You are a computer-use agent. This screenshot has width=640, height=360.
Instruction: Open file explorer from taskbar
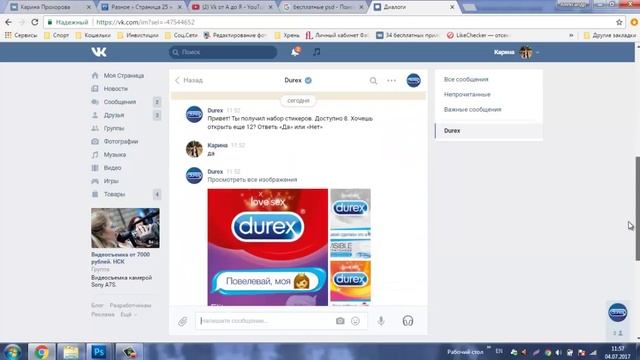70,352
